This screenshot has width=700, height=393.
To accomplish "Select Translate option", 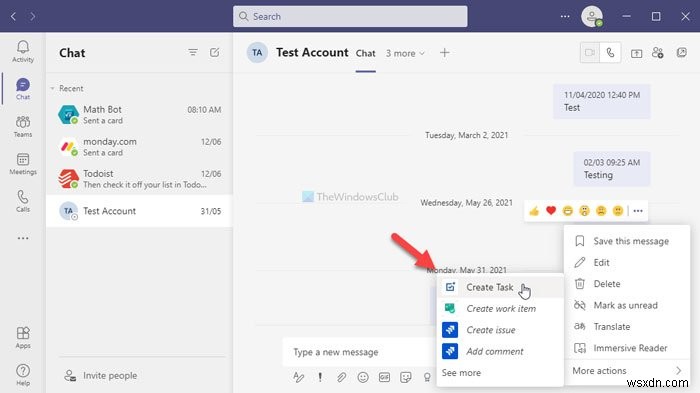I will pyautogui.click(x=627, y=327).
